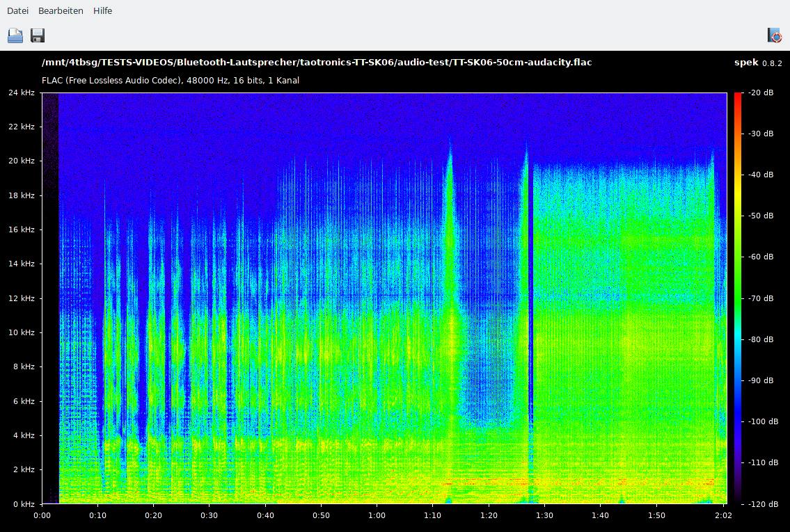Click the '16 kHz' frequency label
The image size is (790, 532).
(x=22, y=229)
